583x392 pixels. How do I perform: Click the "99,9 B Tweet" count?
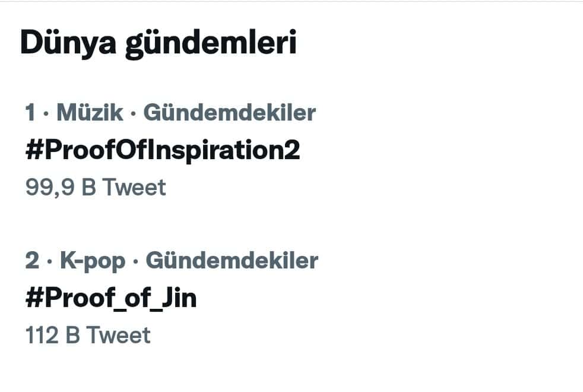96,188
